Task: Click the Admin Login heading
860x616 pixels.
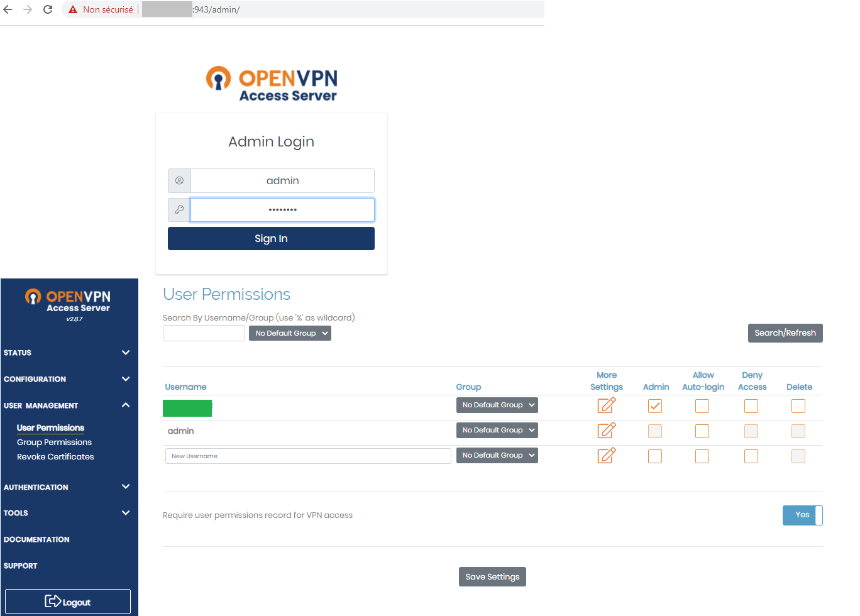Action: [x=271, y=142]
